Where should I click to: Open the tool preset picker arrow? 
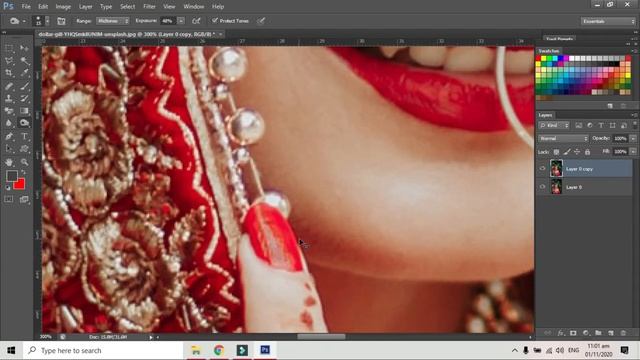(x=24, y=21)
